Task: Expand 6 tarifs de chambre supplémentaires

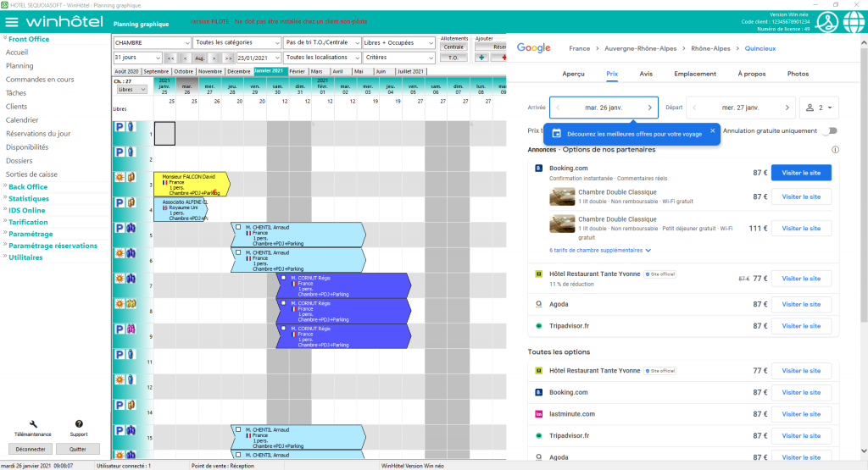Action: click(x=600, y=251)
